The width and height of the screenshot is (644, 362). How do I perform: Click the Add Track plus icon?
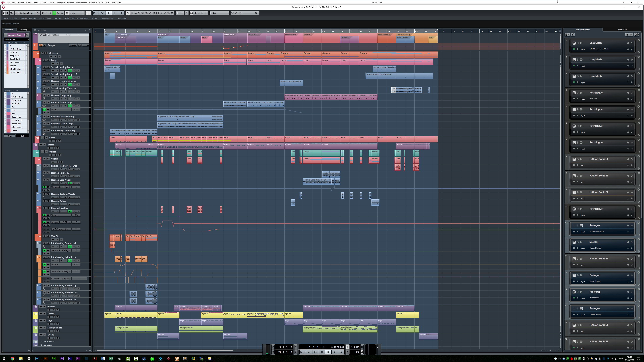(x=86, y=30)
